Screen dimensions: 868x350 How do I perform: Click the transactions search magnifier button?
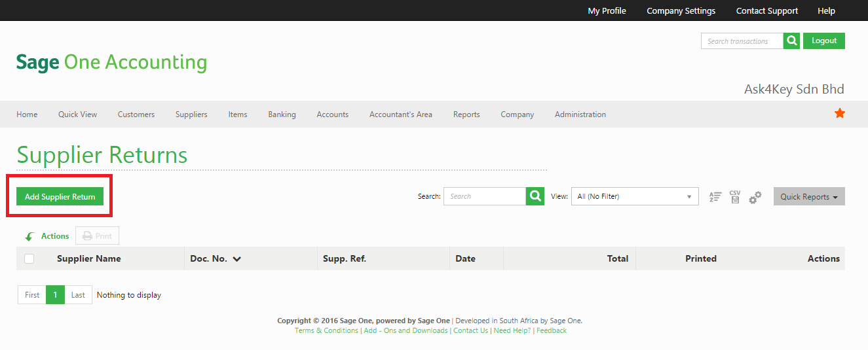(792, 41)
